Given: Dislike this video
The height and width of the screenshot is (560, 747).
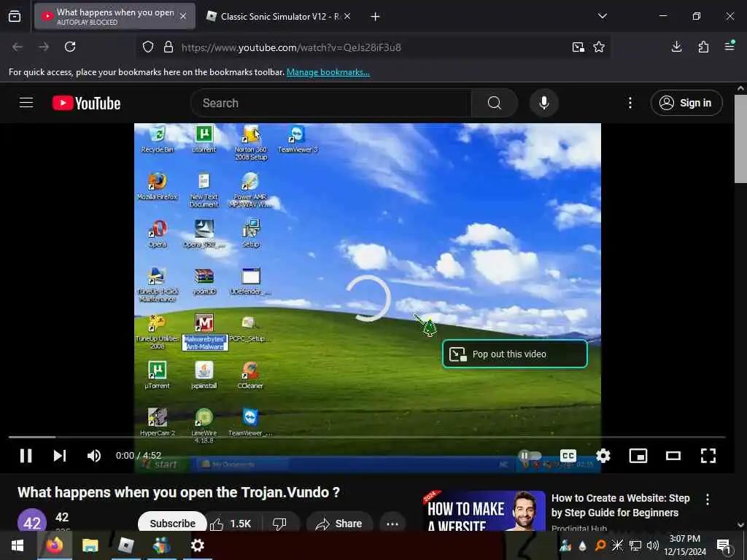Looking at the screenshot, I should tap(279, 524).
